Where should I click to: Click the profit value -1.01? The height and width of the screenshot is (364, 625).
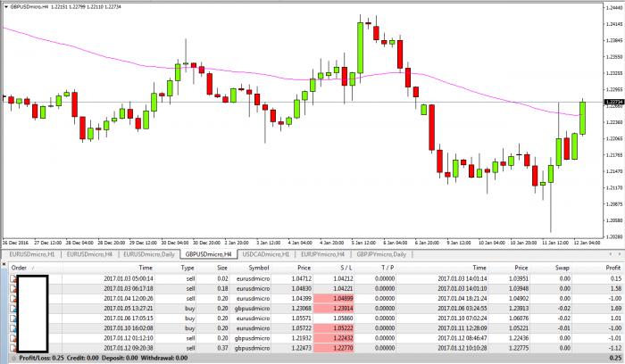[x=615, y=338]
